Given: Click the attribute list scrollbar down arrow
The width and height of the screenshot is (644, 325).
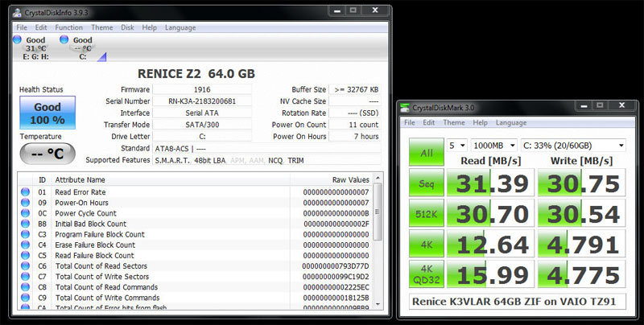Looking at the screenshot, I should tap(378, 304).
